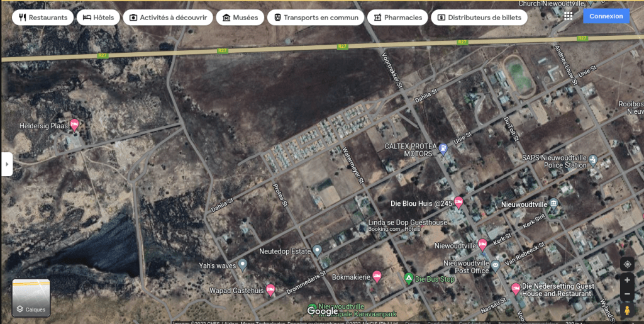
Task: Open the Wapad Gastehuis lodging pin
Action: pos(270,289)
